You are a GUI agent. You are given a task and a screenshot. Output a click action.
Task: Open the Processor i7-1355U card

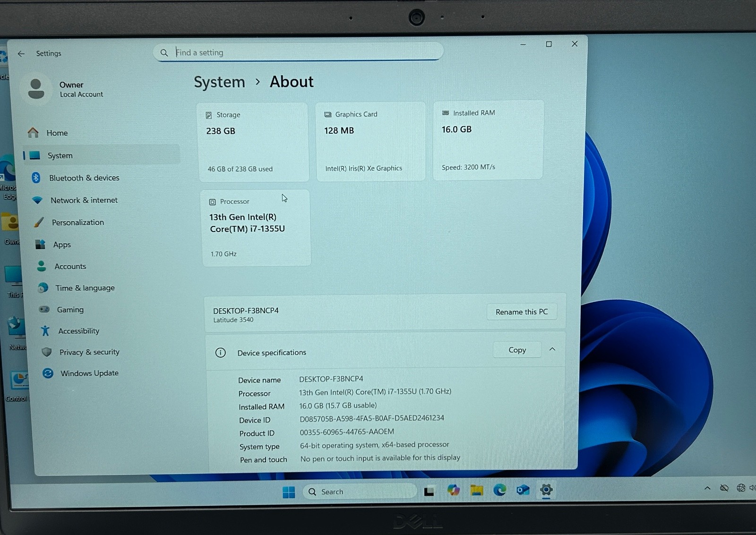(x=256, y=228)
